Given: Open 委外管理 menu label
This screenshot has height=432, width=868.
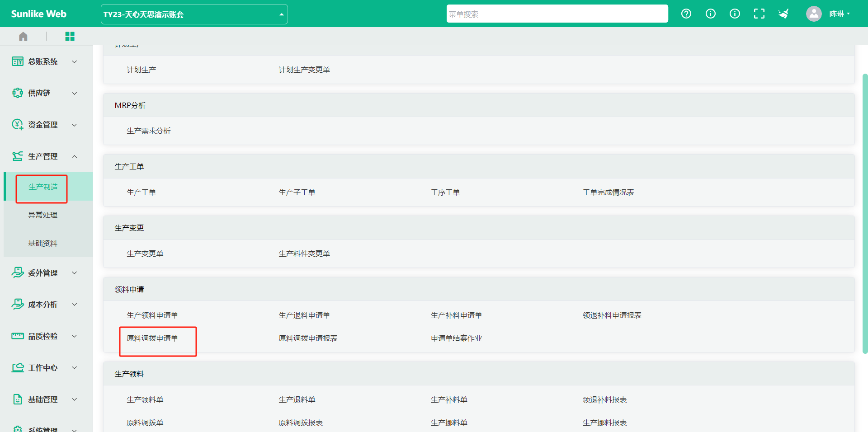Looking at the screenshot, I should tap(43, 273).
